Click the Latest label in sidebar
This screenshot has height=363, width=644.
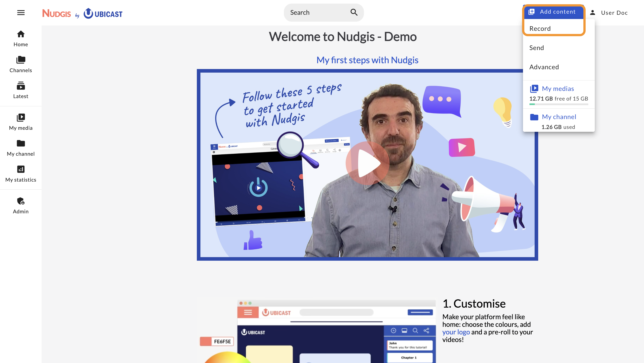point(21,96)
